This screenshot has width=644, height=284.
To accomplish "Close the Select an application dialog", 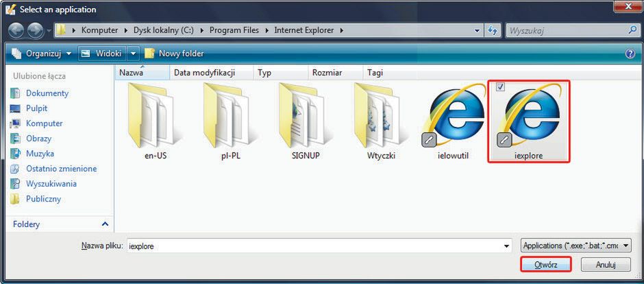I will click(x=627, y=5).
